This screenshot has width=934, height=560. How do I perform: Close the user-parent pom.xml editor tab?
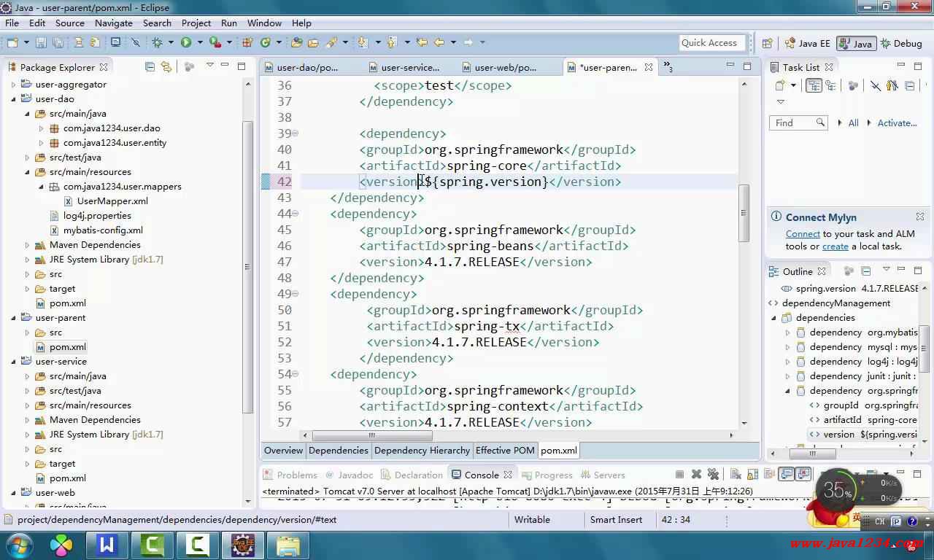[x=649, y=67]
